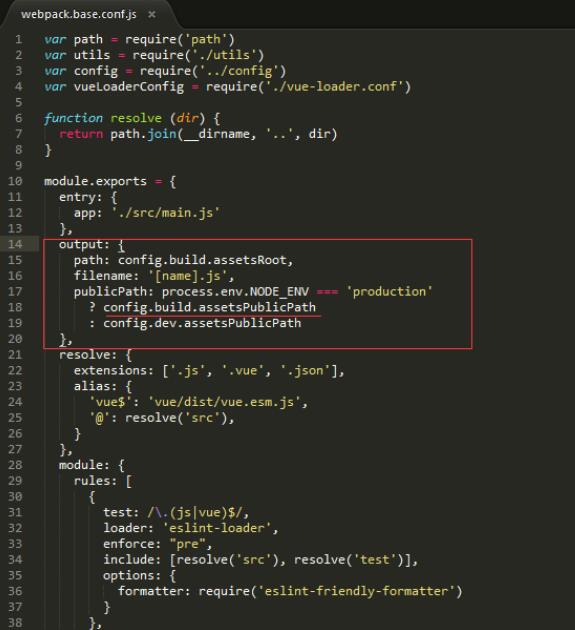Click module.exports on line 10
The height and width of the screenshot is (630, 575).
[x=95, y=181]
